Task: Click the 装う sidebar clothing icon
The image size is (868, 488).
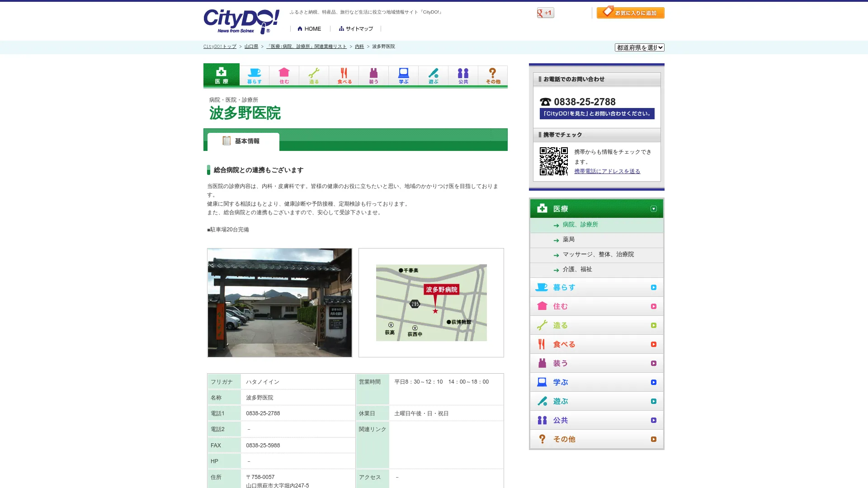Action: tap(542, 363)
